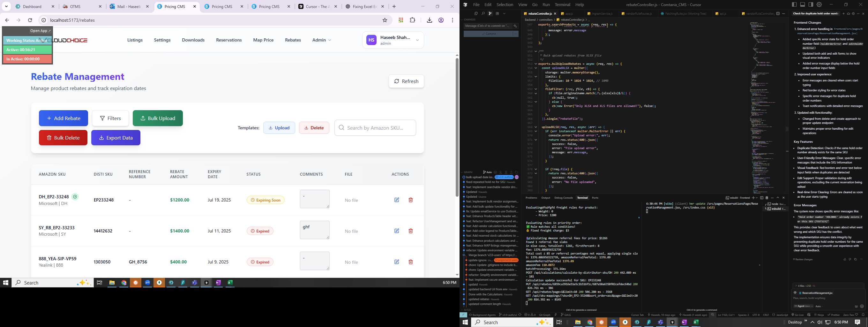Screen dimensions: 868x327
Task: Open the Filters button
Action: [x=110, y=118]
